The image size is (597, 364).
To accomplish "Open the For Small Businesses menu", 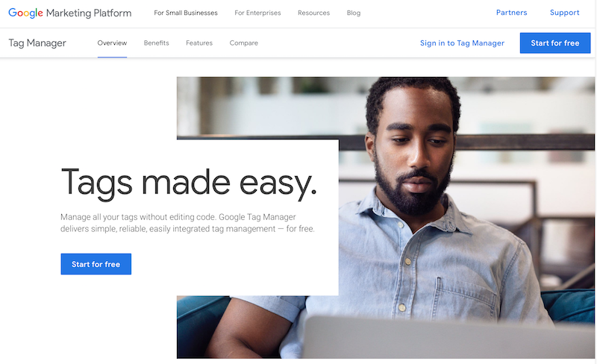I will (x=186, y=13).
